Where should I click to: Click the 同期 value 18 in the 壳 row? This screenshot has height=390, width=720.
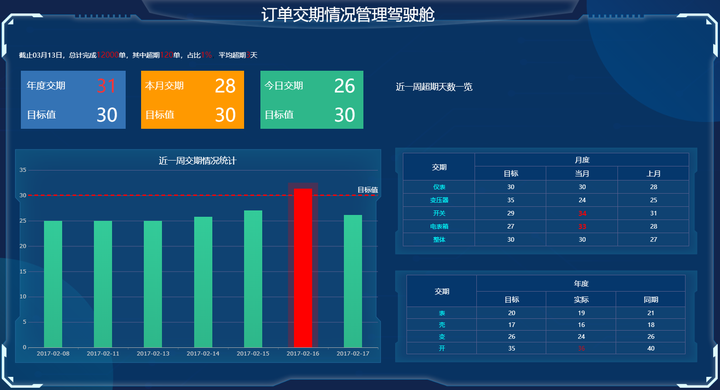651,325
